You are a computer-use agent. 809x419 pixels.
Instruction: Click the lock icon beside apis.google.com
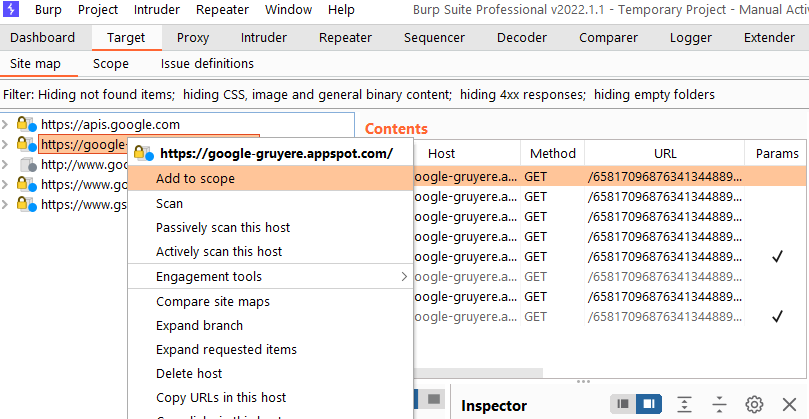coord(26,125)
